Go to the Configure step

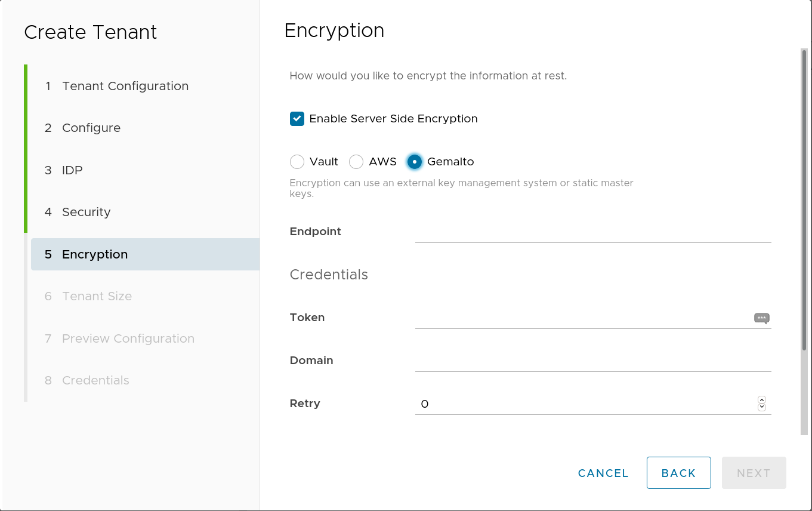coord(91,128)
